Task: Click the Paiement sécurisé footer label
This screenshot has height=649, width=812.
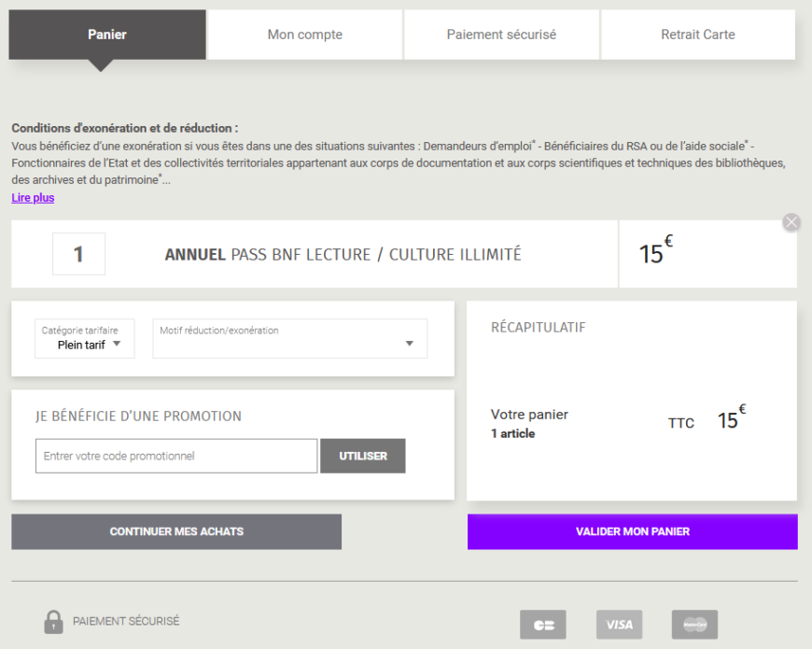Action: pos(126,621)
